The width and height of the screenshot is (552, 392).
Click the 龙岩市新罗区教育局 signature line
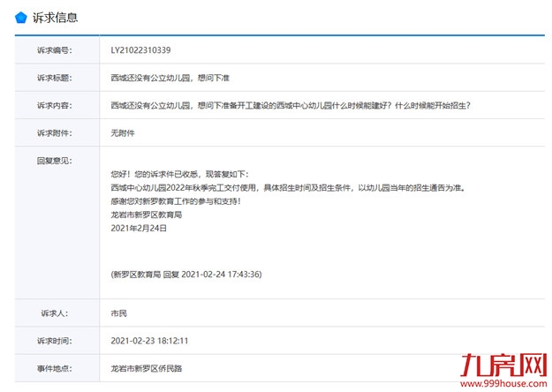147,215
